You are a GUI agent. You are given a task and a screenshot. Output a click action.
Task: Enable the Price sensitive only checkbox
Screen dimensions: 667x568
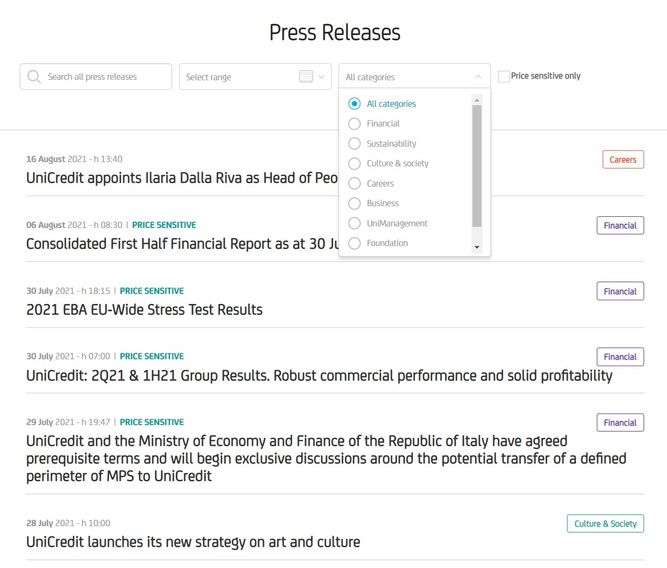tap(504, 77)
